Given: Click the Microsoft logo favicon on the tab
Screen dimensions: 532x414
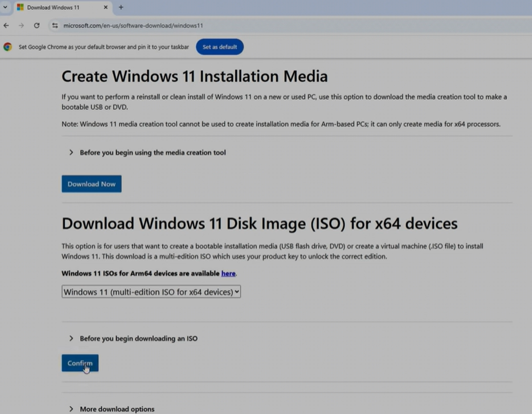Looking at the screenshot, I should 20,7.
